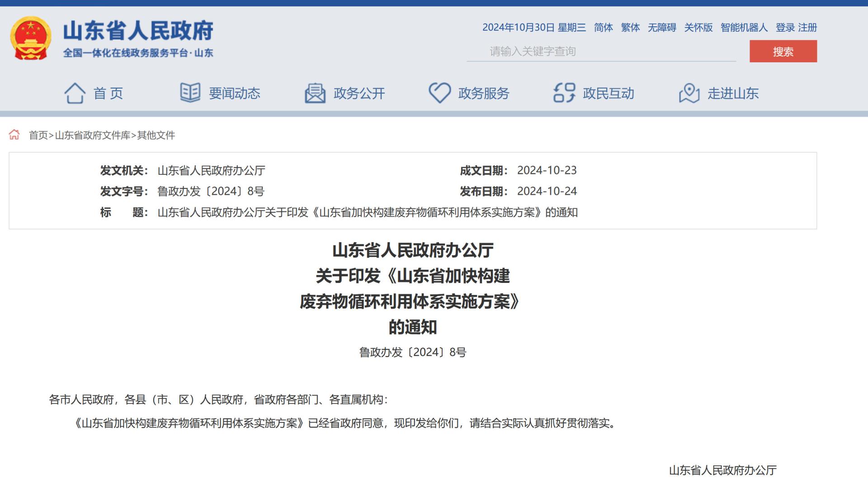Open the 政民互动 navigation item
This screenshot has height=488, width=868.
point(609,94)
